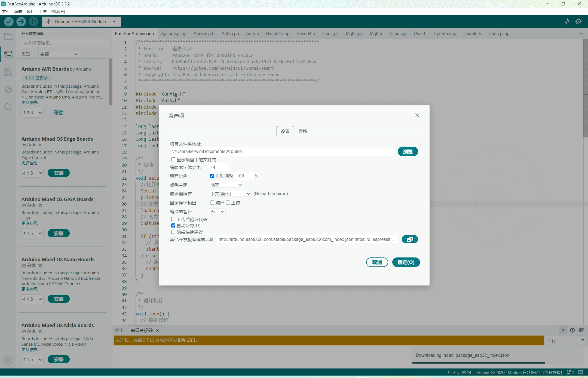
Task: Open the Mqtt.cpp editor tab
Action: point(354,33)
